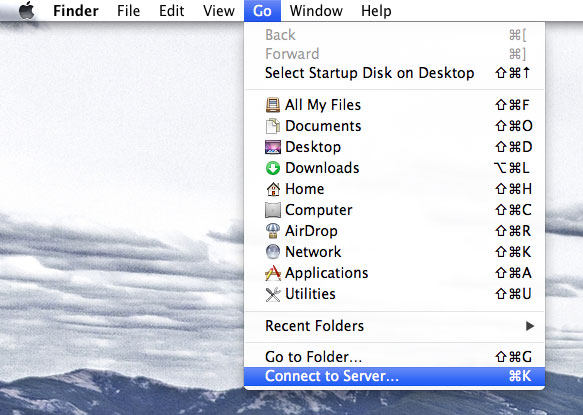Select Connect to Server… menu item

tap(394, 376)
